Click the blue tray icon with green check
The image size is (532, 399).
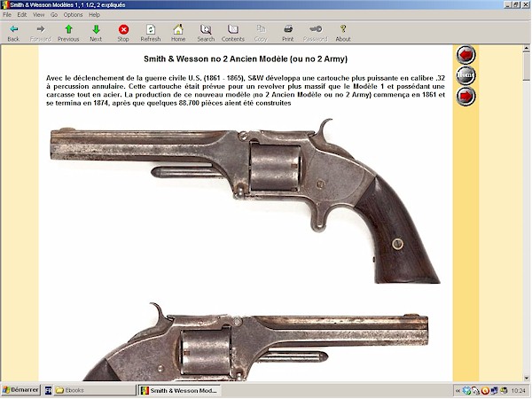pyautogui.click(x=467, y=391)
